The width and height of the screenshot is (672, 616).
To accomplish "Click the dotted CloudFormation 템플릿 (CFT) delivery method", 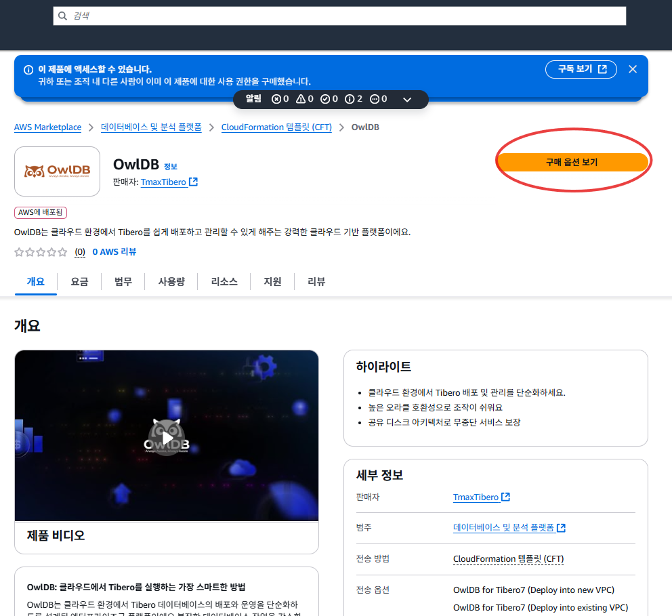I will pyautogui.click(x=508, y=559).
